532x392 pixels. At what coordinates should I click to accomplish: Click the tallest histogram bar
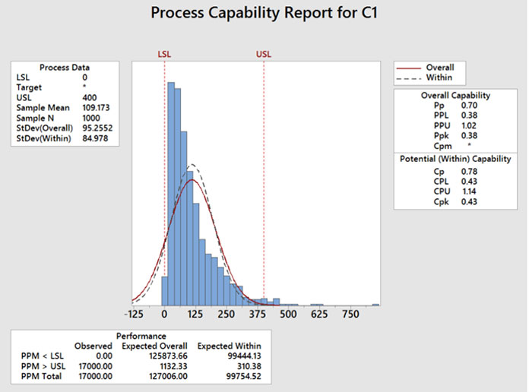click(171, 194)
